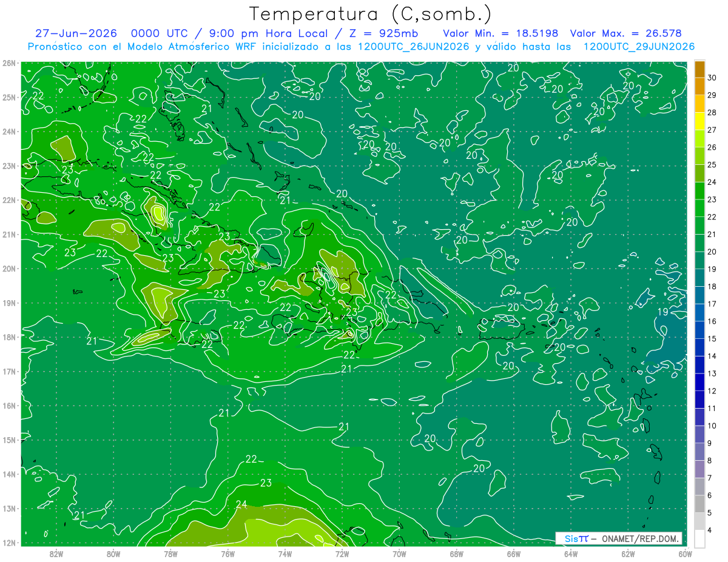
Task: Click the map contour label '19' near 61W
Action: [663, 312]
